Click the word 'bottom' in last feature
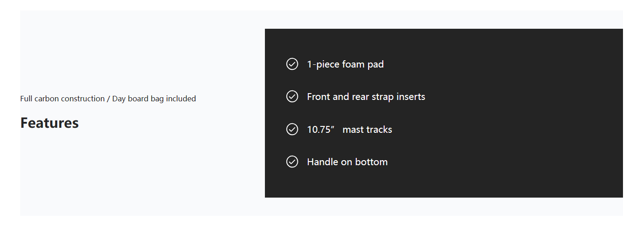 tap(372, 162)
